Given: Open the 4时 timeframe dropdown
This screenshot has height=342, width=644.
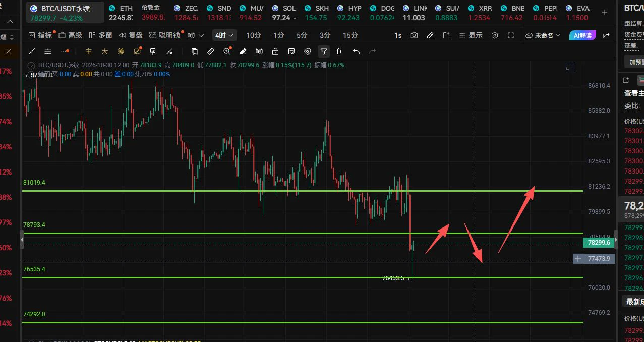Looking at the screenshot, I should 224,35.
